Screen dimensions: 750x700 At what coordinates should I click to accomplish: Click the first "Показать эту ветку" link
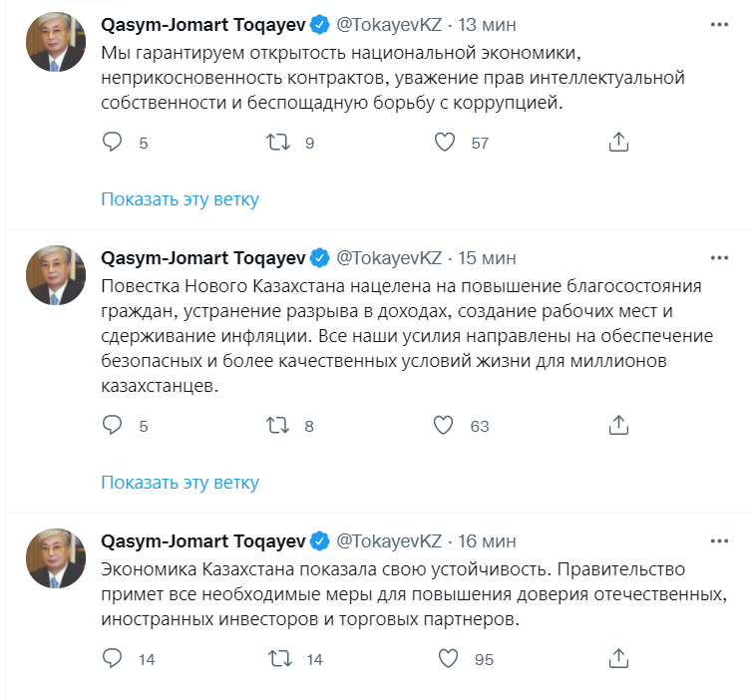(x=180, y=199)
